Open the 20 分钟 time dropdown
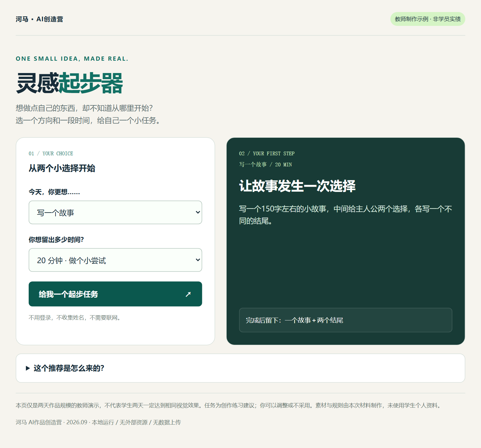The width and height of the screenshot is (481, 448). coord(115,260)
